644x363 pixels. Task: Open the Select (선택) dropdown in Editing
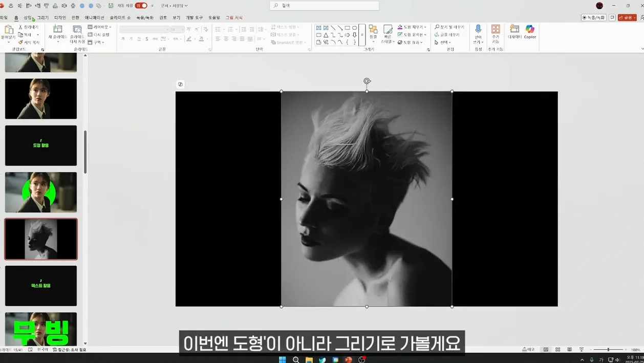click(442, 42)
